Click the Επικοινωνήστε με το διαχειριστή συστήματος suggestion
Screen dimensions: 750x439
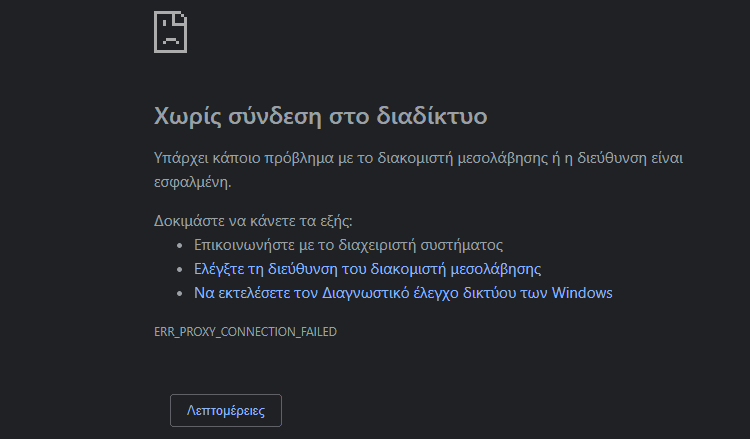tap(348, 245)
